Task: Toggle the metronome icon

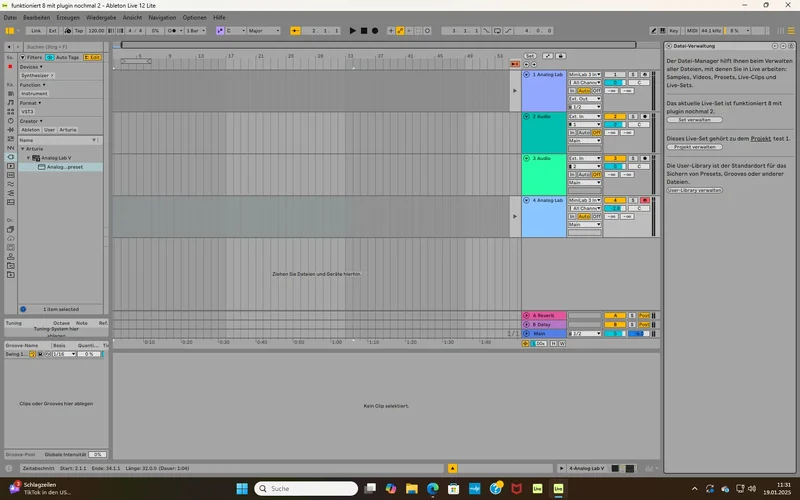Action: point(172,31)
